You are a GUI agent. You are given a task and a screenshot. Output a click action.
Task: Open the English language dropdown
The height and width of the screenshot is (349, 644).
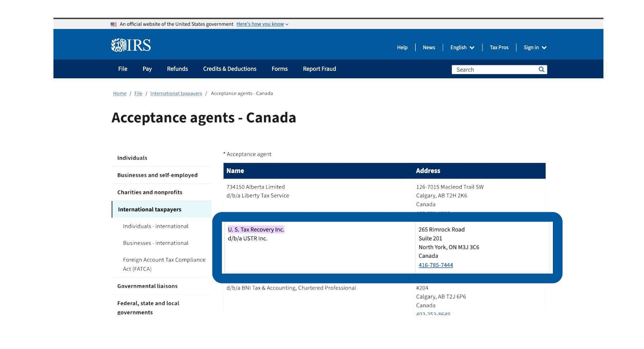pos(462,47)
